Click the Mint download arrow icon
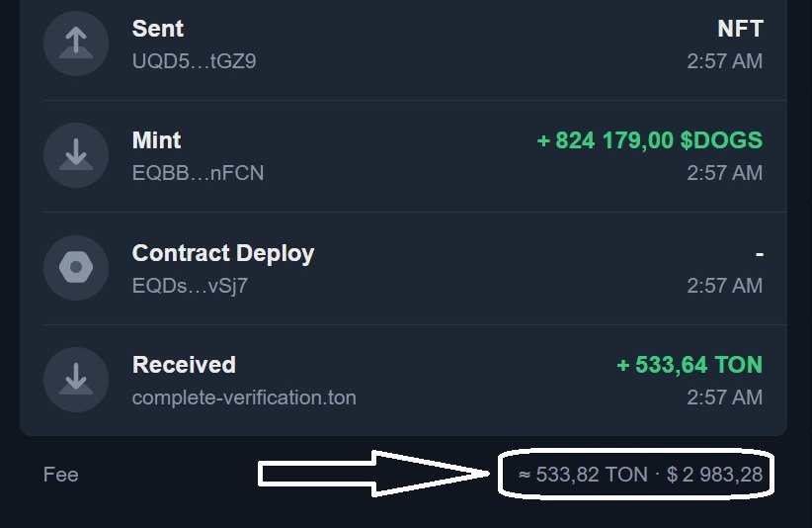 tap(76, 155)
